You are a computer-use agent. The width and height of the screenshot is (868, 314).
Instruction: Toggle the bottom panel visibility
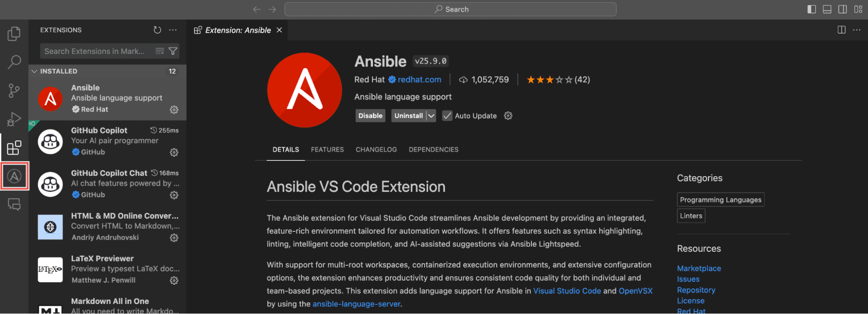pyautogui.click(x=827, y=9)
